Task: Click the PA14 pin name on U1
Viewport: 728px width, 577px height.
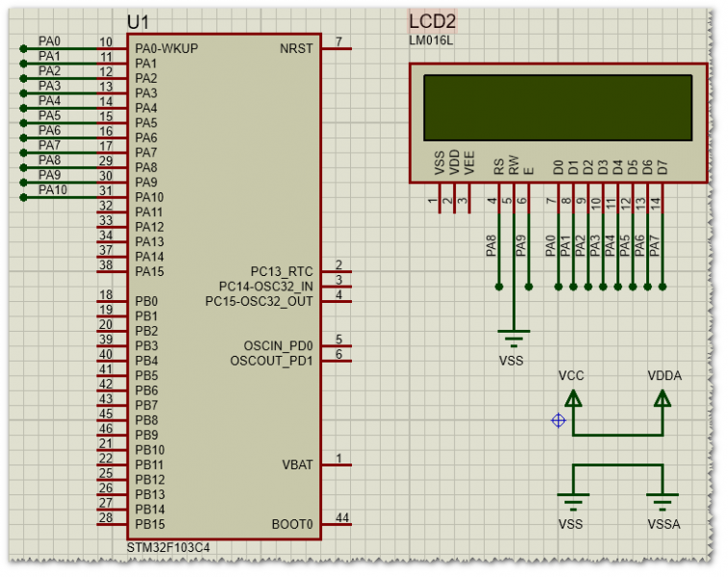Action: (x=149, y=257)
